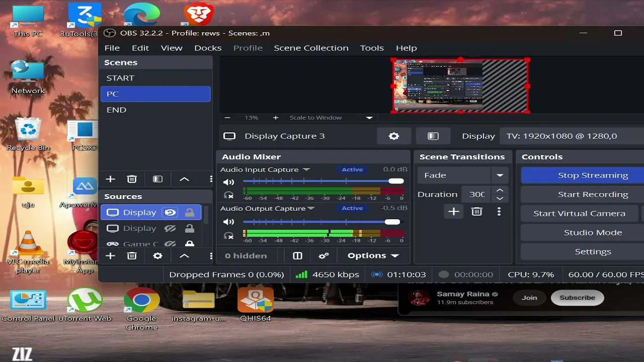This screenshot has width=644, height=362.
Task: Open the Scene Collection menu
Action: [311, 48]
